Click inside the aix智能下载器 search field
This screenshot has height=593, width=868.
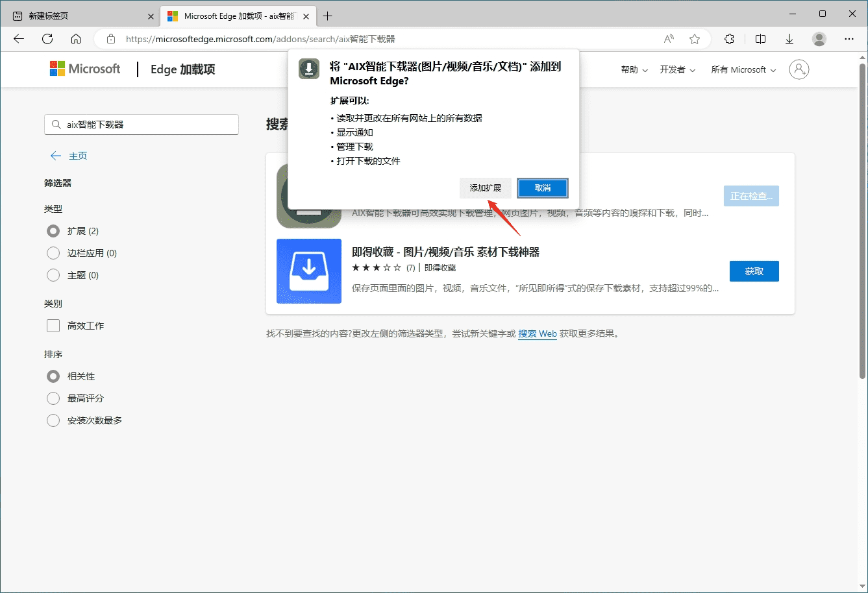142,125
